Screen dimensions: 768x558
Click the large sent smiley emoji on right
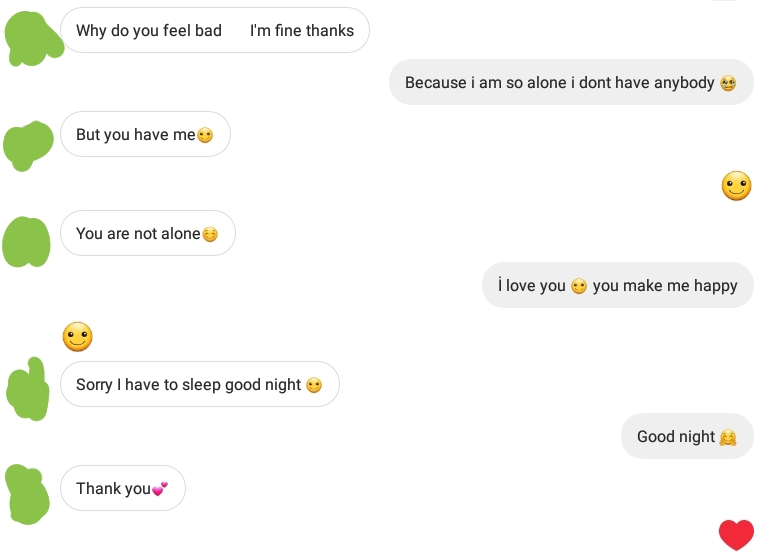point(736,186)
